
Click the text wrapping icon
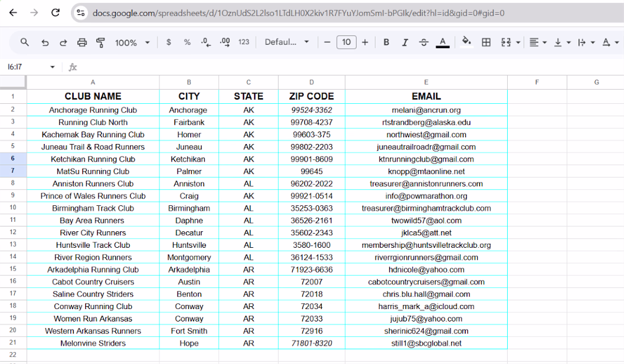[x=582, y=42]
